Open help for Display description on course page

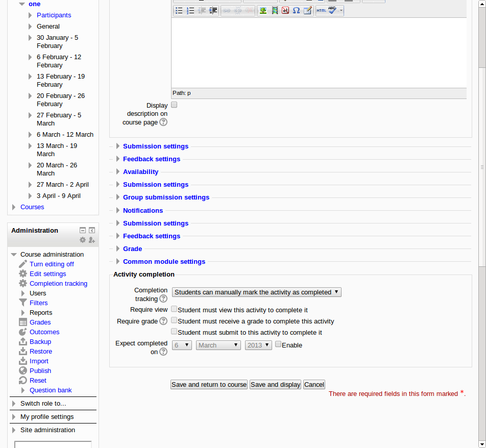(163, 122)
